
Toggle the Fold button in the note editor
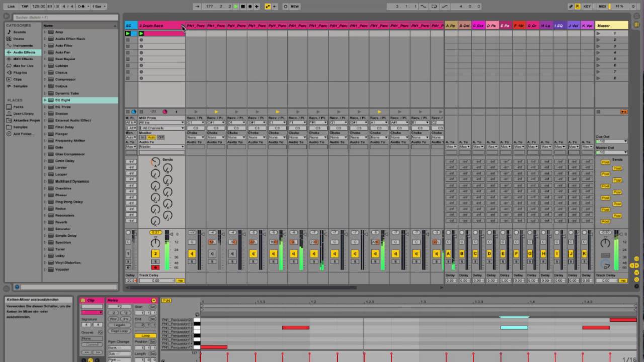(167, 301)
